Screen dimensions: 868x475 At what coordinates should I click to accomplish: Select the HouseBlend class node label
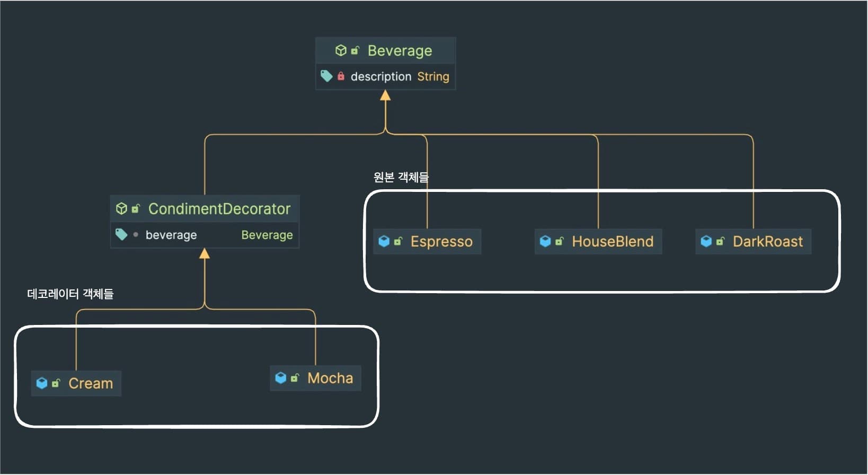[x=612, y=241]
